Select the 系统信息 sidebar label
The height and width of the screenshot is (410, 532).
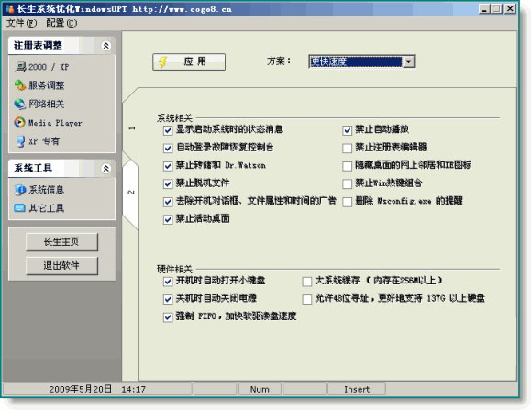[x=47, y=190]
